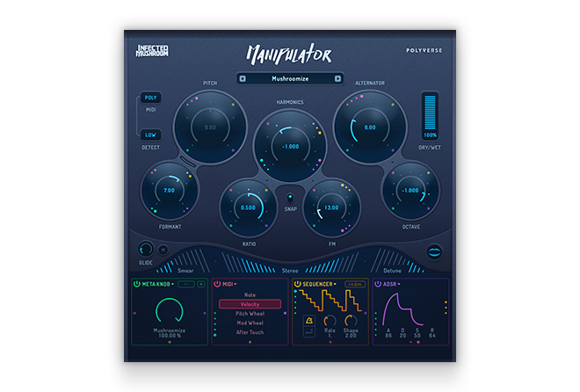
Task: Click the Meta Knob dashes field
Action: [186, 284]
